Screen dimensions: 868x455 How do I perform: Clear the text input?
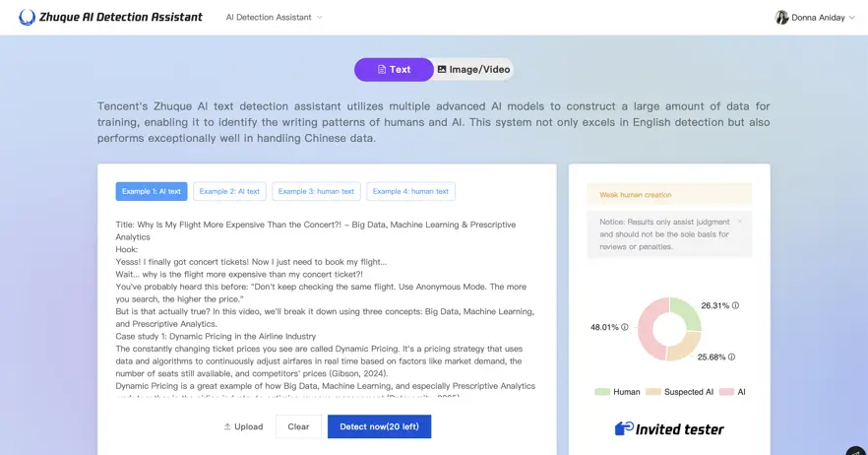point(298,426)
